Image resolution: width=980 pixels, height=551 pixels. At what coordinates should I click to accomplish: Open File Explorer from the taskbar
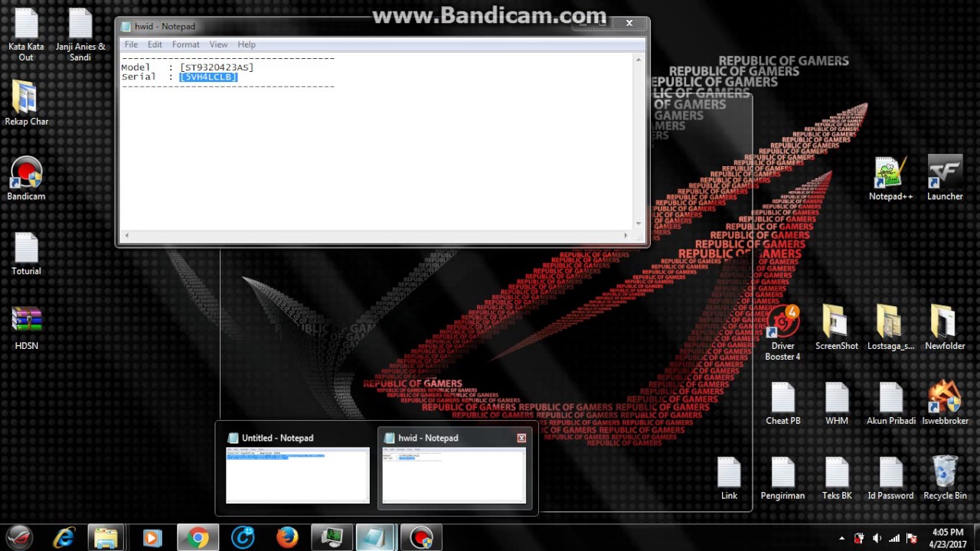106,538
